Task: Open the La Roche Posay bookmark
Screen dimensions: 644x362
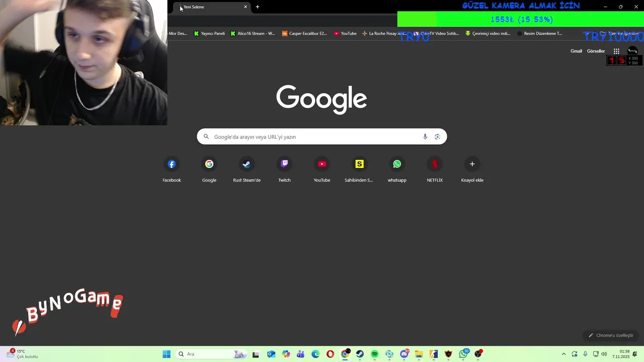Action: [x=384, y=34]
